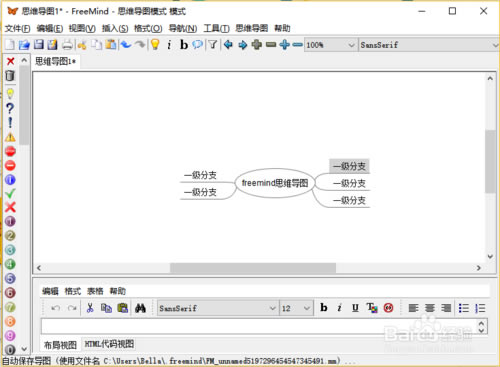Viewport: 500px width, 367px height.
Task: Click blue minus collapse-all icon
Action: tap(297, 45)
